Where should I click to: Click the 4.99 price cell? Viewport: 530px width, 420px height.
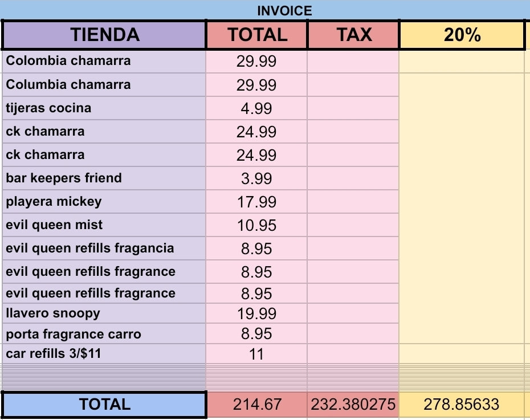point(256,108)
